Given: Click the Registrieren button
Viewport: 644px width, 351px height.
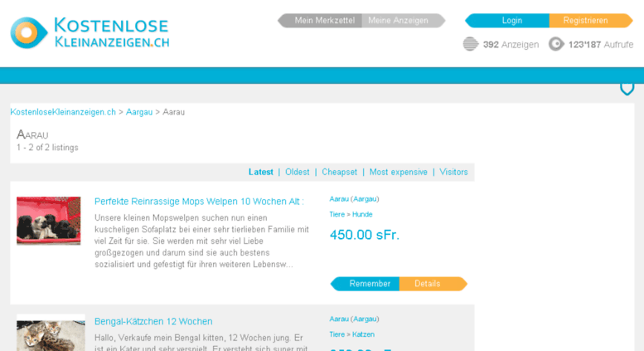Looking at the screenshot, I should point(591,21).
